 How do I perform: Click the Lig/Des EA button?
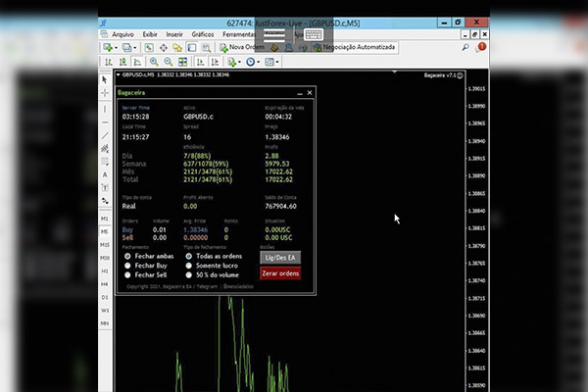click(x=280, y=257)
